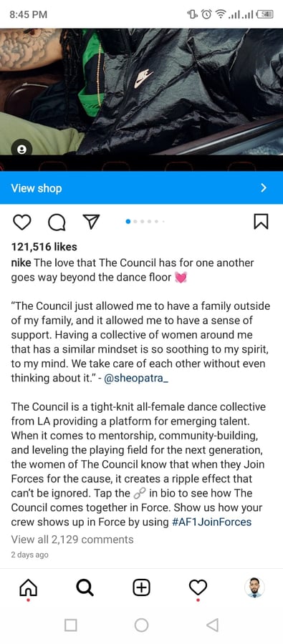The image size is (283, 644).
Task: View all 2,129 comments
Action: click(x=72, y=540)
